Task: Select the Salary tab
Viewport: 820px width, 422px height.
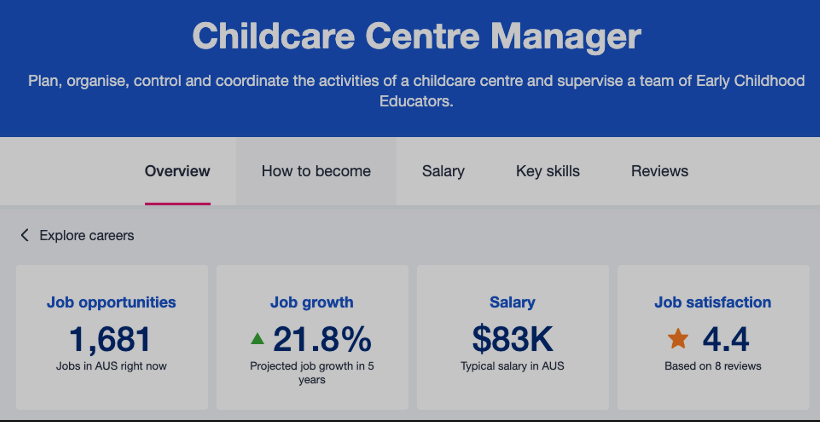Action: [x=443, y=171]
